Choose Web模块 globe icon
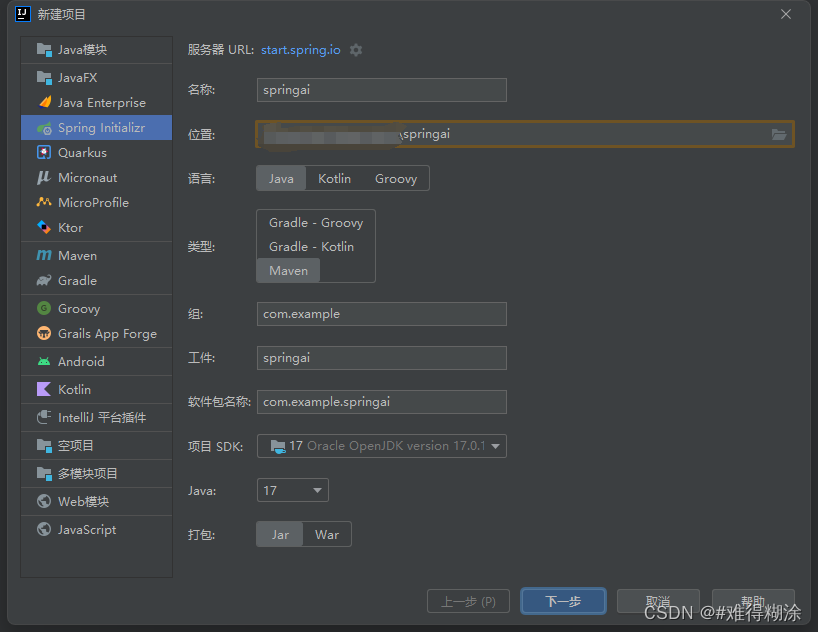Image resolution: width=818 pixels, height=632 pixels. [x=44, y=501]
